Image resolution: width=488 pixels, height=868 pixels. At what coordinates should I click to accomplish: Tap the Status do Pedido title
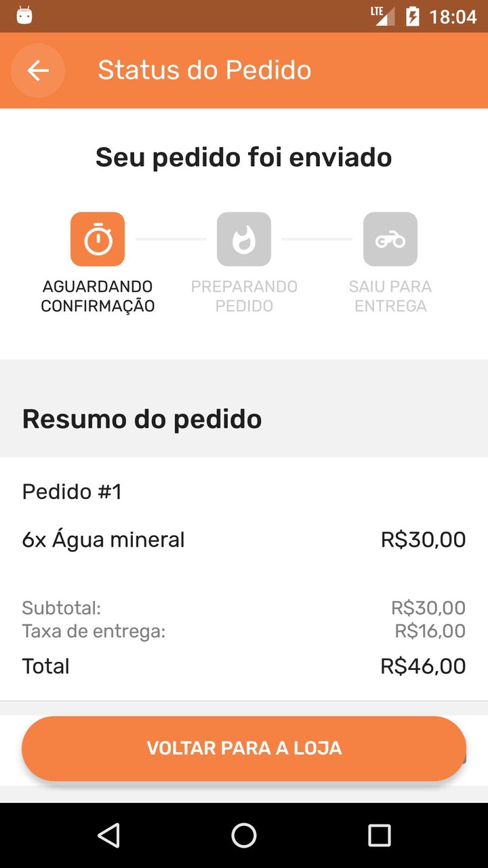(x=204, y=71)
